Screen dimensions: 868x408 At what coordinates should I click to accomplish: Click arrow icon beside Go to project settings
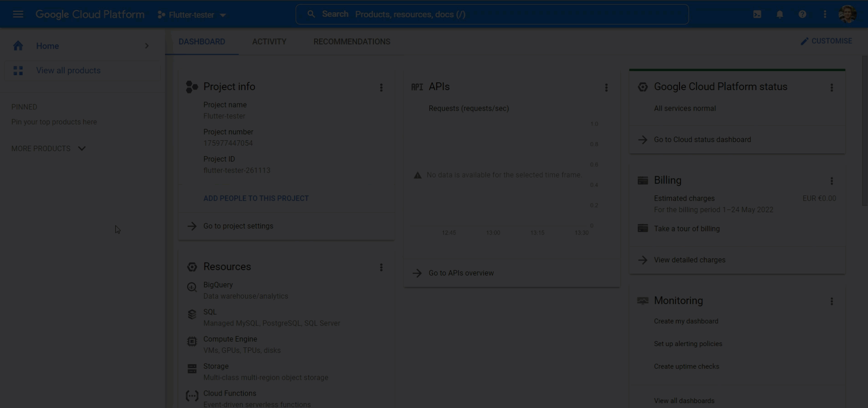pyautogui.click(x=192, y=226)
